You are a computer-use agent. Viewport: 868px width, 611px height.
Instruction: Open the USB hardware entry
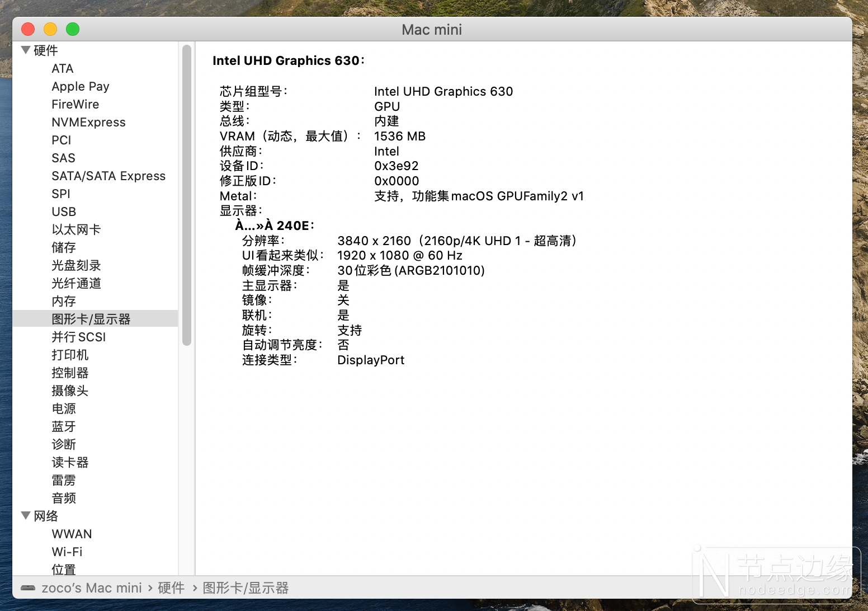tap(64, 211)
